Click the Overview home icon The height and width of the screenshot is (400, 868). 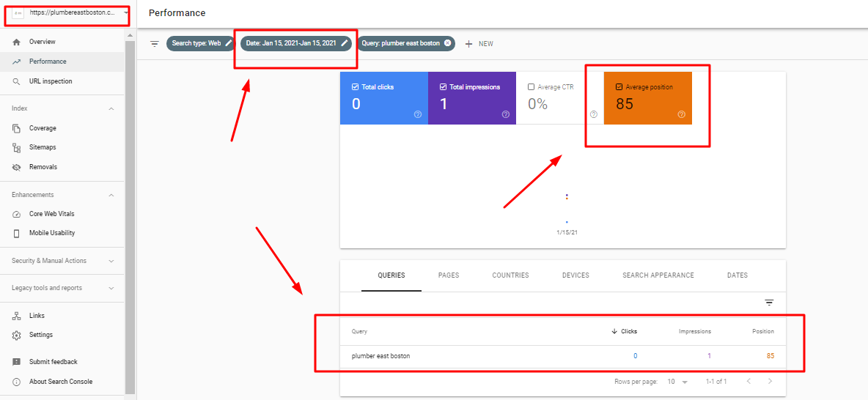[17, 42]
